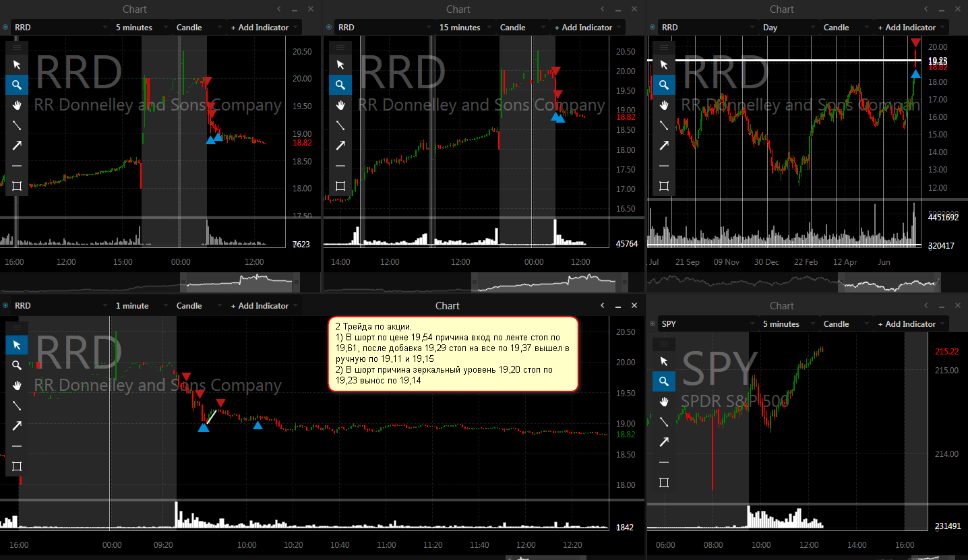Select pointer tool in RRD 5 minutes chart

click(x=17, y=65)
